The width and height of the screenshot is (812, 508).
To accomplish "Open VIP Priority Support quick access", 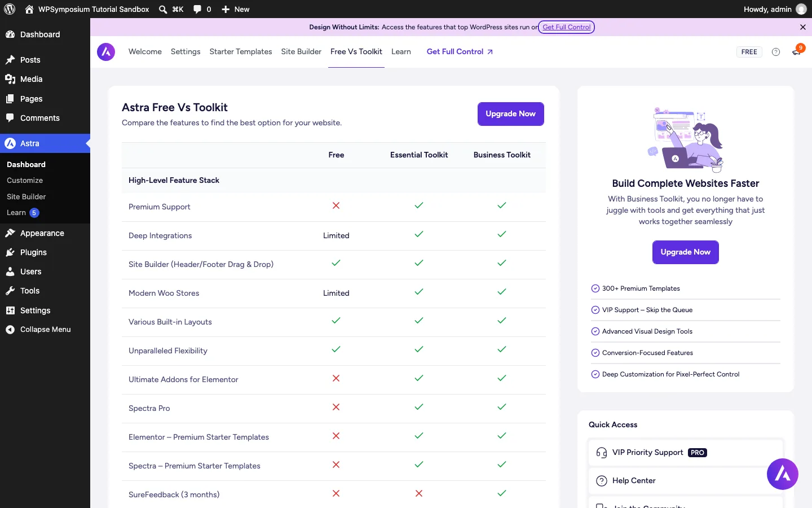I will coord(686,453).
